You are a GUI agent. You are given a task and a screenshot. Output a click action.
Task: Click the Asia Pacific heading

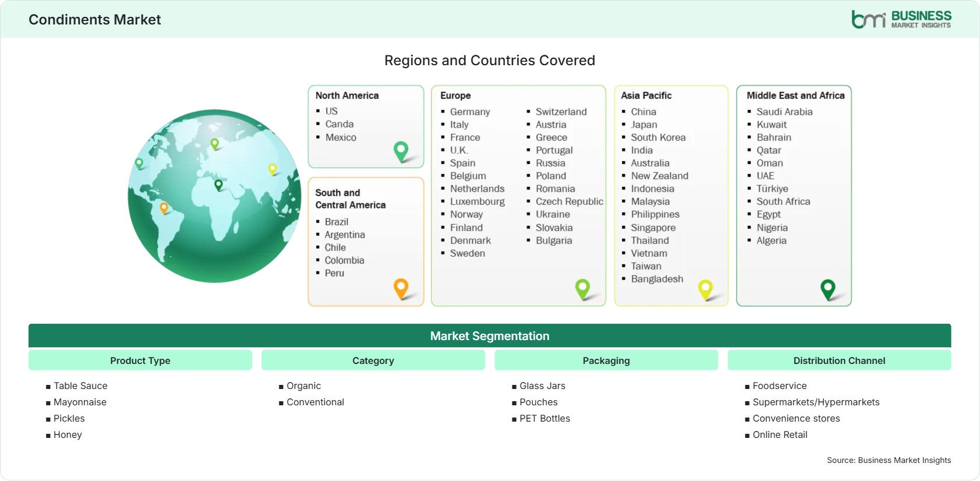(x=646, y=96)
